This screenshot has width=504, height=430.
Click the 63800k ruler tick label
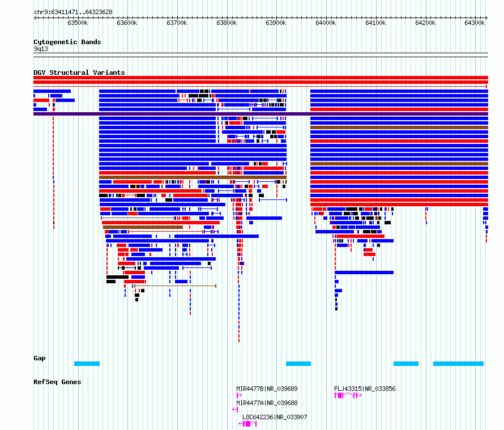(x=227, y=23)
